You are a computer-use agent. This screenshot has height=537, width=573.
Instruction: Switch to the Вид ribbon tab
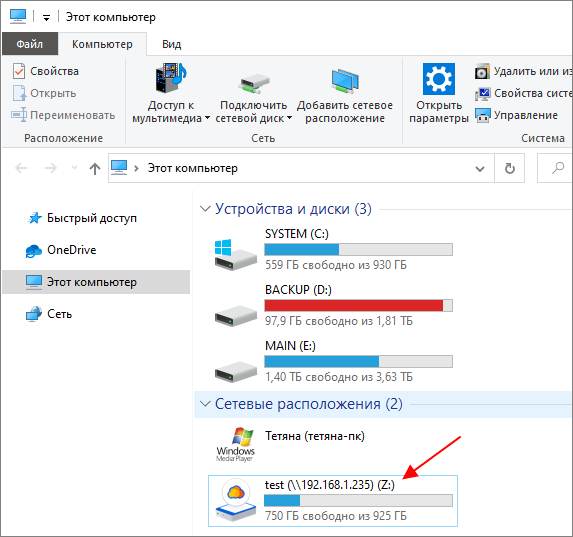point(171,44)
